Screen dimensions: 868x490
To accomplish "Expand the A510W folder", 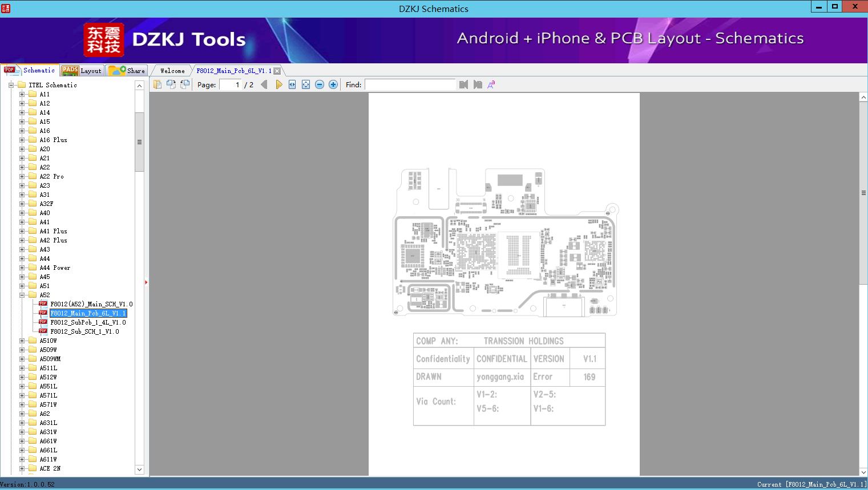I will [x=22, y=341].
